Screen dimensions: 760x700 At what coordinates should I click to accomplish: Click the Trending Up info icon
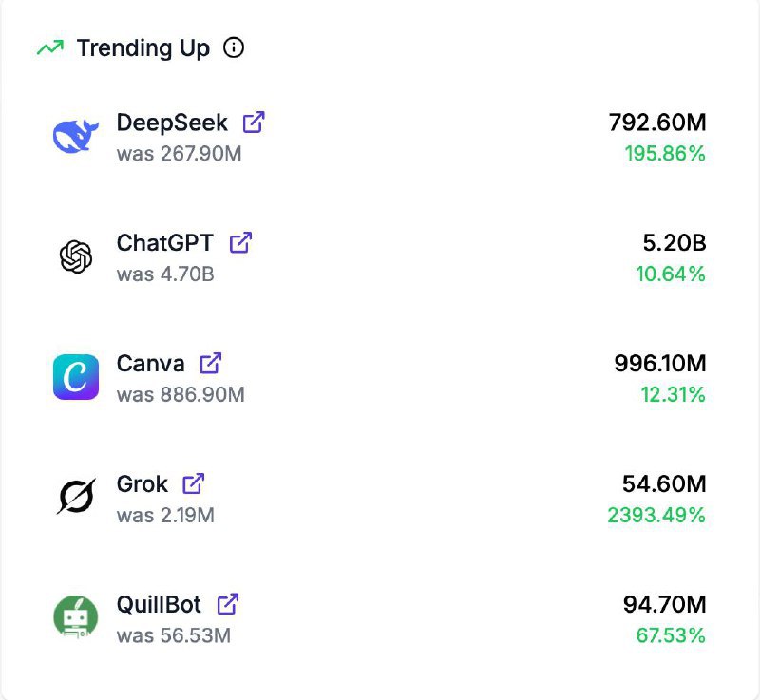coord(234,47)
